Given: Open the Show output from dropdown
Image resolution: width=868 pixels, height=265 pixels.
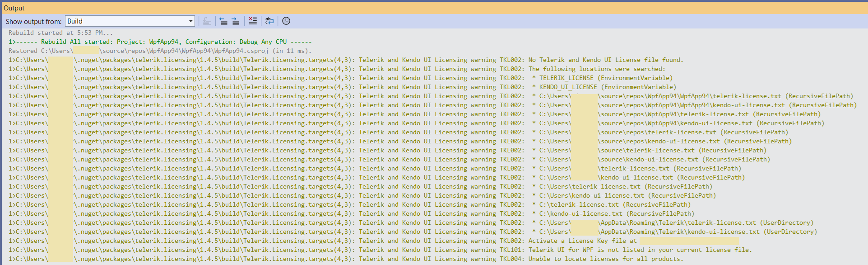Looking at the screenshot, I should pyautogui.click(x=191, y=21).
